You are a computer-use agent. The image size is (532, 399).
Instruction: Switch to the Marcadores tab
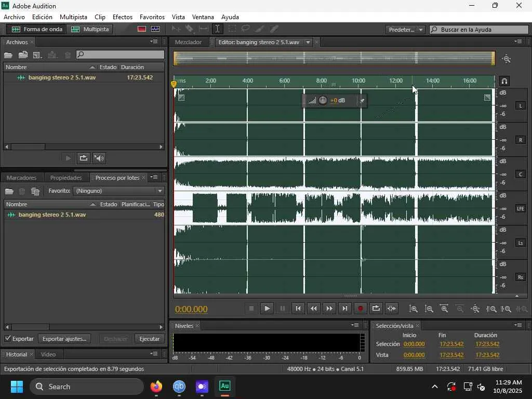pyautogui.click(x=22, y=178)
